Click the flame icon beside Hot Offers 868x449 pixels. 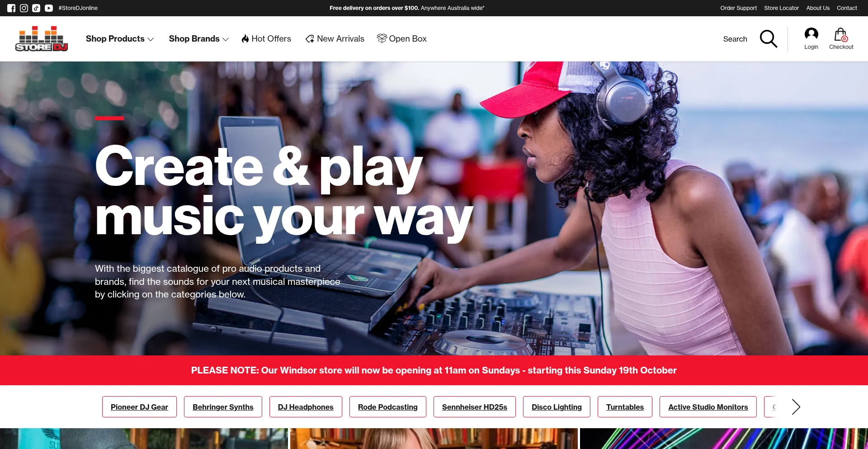pos(245,39)
